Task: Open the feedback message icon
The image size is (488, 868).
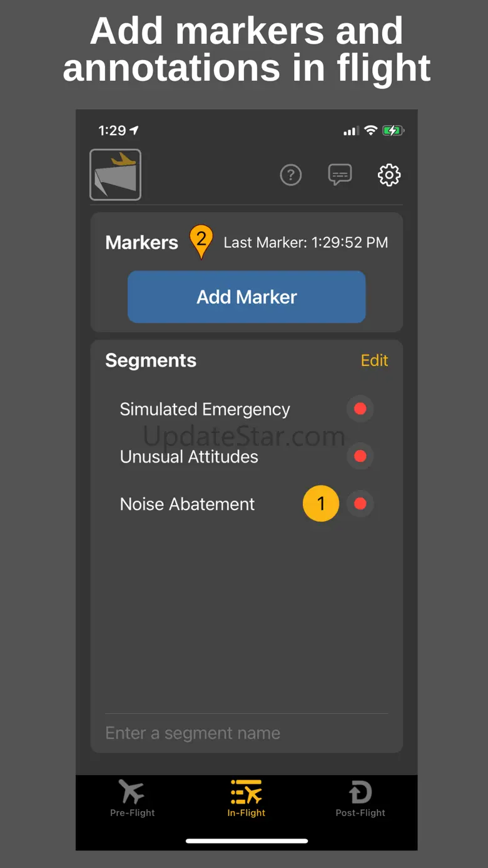Action: pyautogui.click(x=340, y=175)
